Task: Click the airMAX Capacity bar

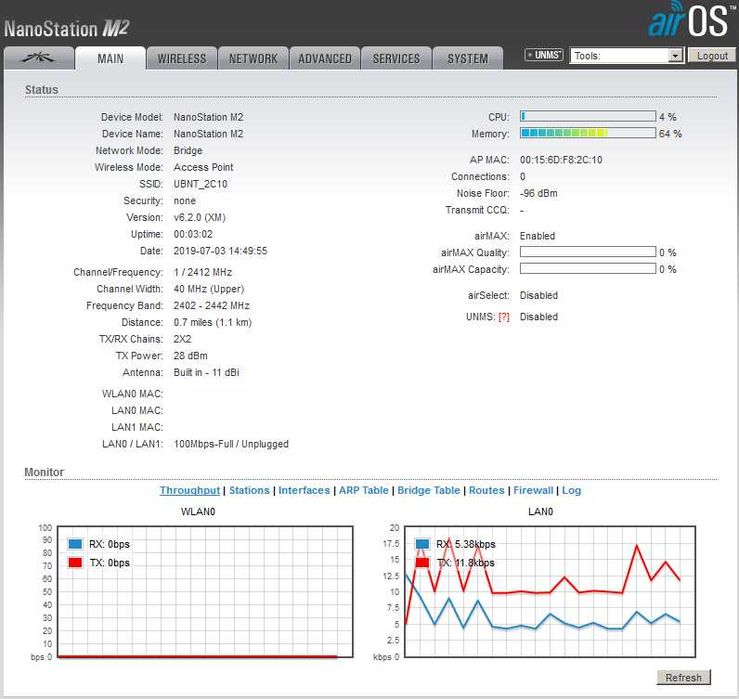Action: tap(588, 269)
